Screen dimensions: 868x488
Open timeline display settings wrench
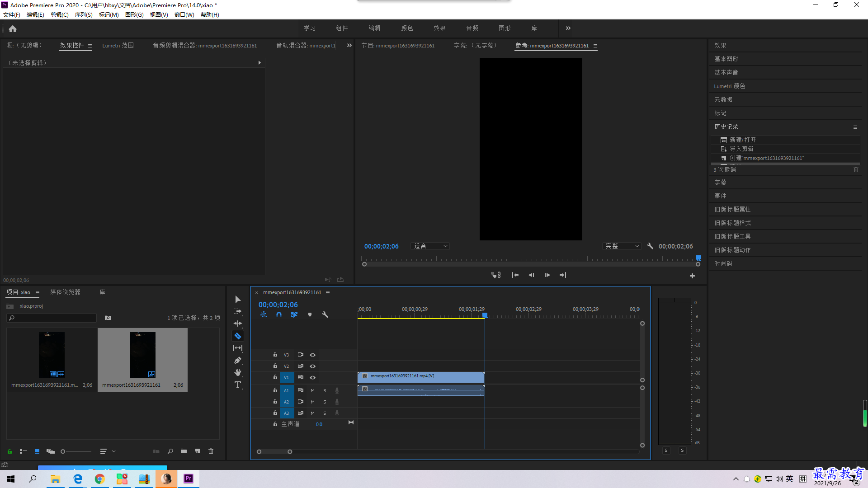(x=325, y=314)
